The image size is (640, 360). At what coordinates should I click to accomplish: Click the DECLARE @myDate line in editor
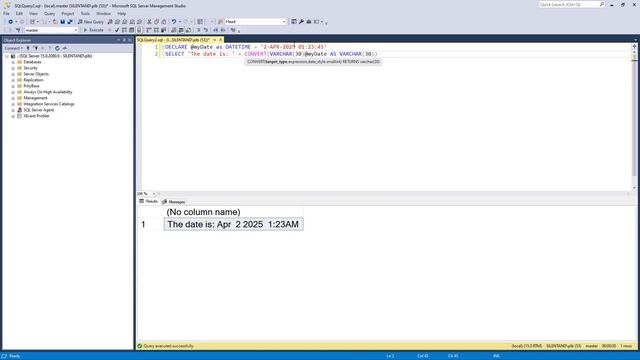[246, 47]
